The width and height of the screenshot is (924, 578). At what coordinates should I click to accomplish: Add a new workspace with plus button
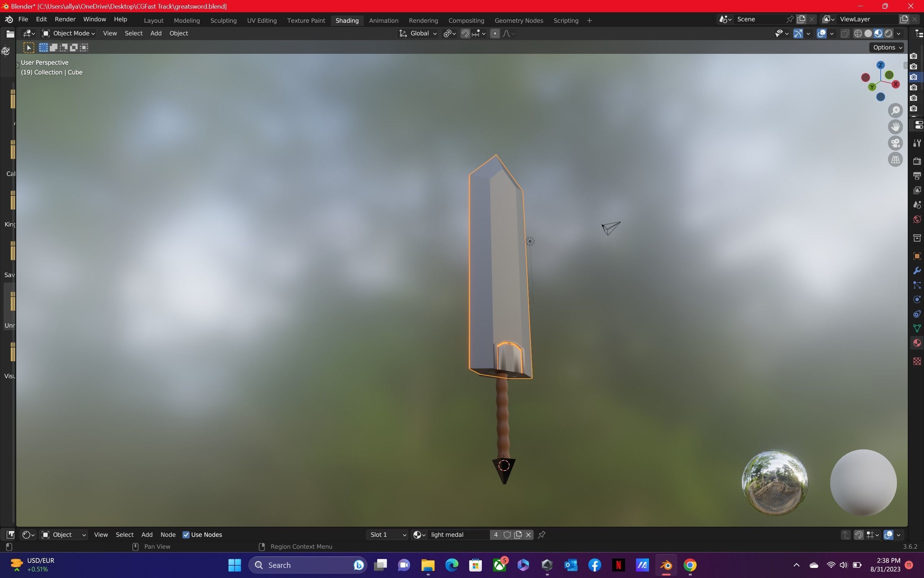tap(589, 21)
